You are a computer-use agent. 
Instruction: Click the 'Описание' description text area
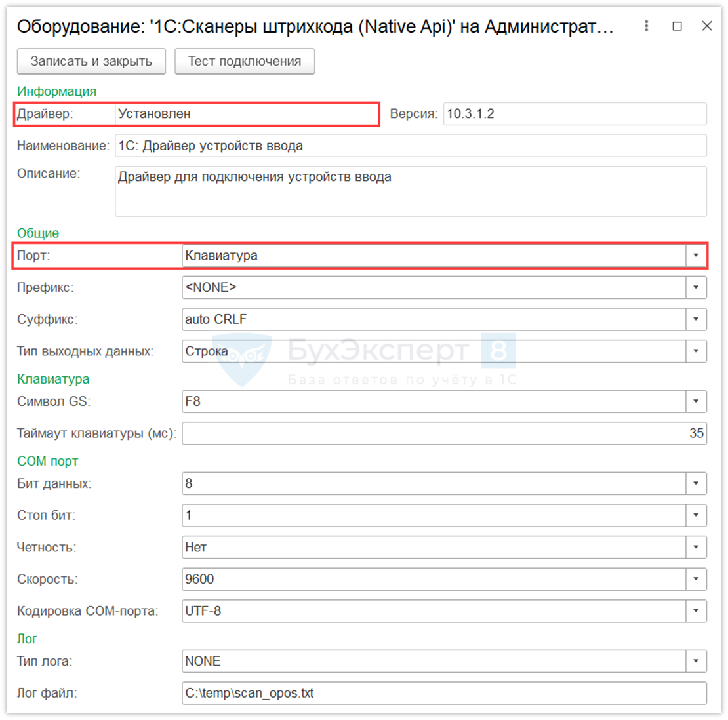coord(411,191)
